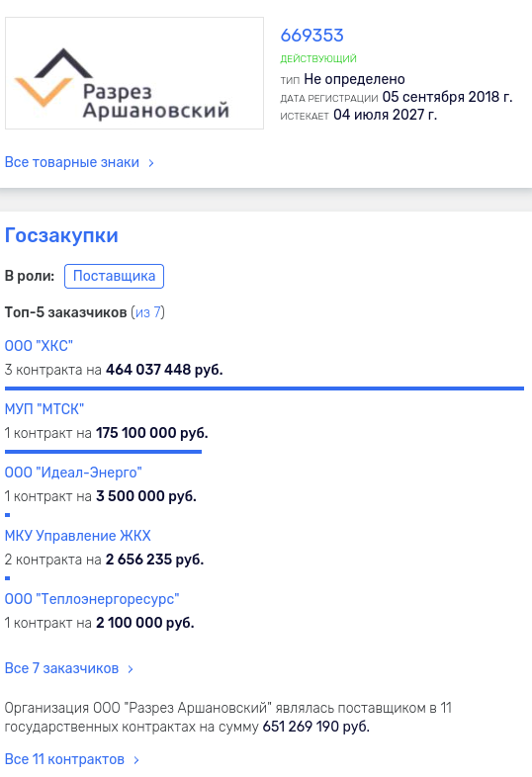Click the amount 2 656 235 руб.

tap(154, 560)
